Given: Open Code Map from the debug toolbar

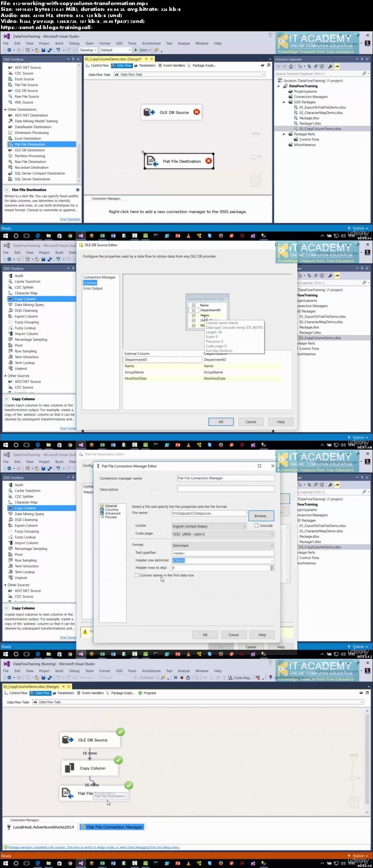Looking at the screenshot, I should click(239, 678).
